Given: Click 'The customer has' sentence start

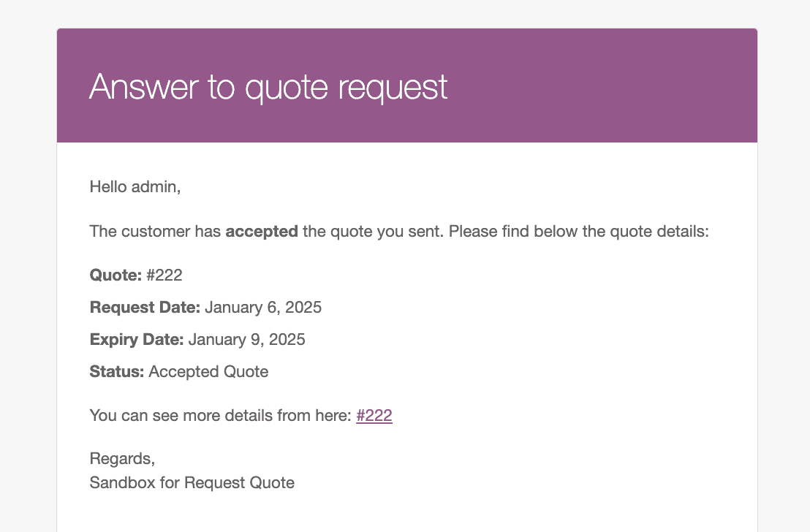Looking at the screenshot, I should pos(155,232).
